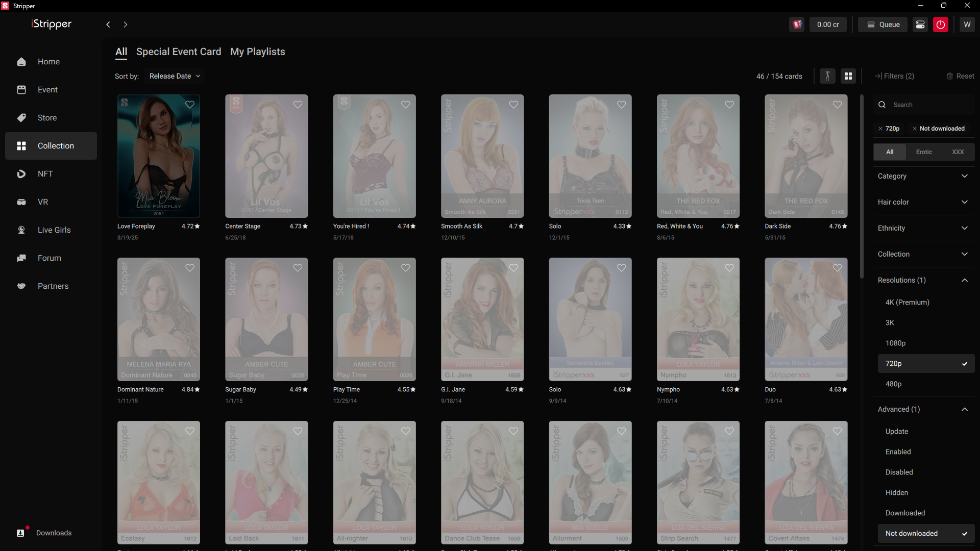The width and height of the screenshot is (980, 551).
Task: Click the back navigation arrow
Action: [x=108, y=24]
